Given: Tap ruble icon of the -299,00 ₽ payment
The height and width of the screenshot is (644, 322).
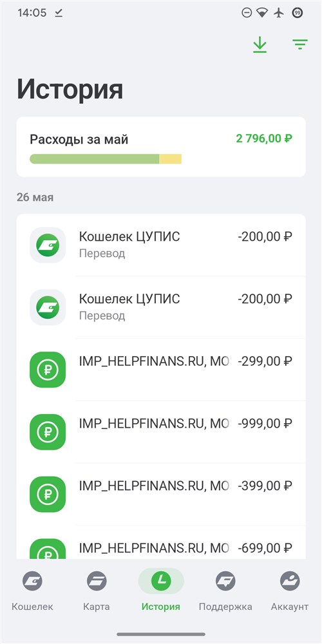Looking at the screenshot, I should (x=48, y=370).
